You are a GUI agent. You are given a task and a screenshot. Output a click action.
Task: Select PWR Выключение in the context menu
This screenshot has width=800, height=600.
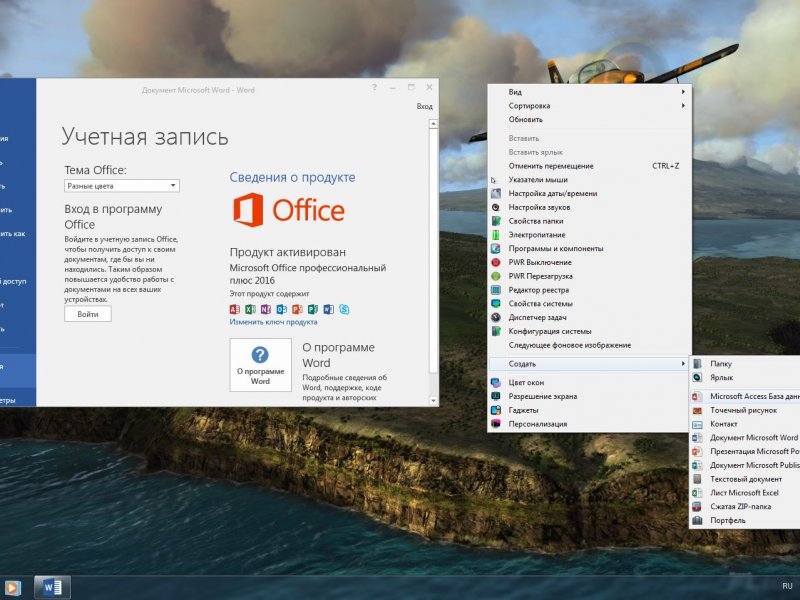point(590,262)
